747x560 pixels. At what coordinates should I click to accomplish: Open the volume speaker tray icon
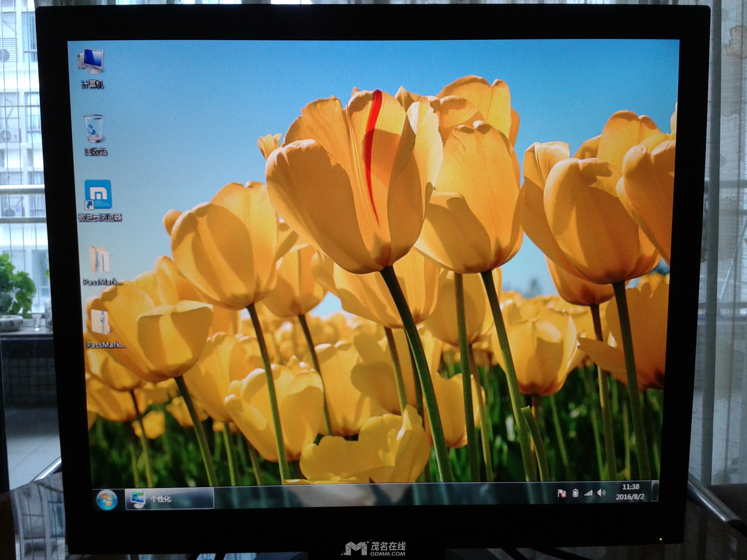[601, 493]
